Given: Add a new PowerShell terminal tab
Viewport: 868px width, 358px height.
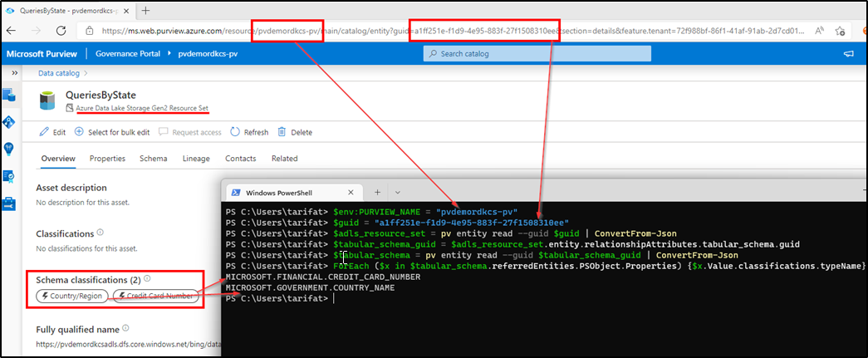Looking at the screenshot, I should [378, 192].
